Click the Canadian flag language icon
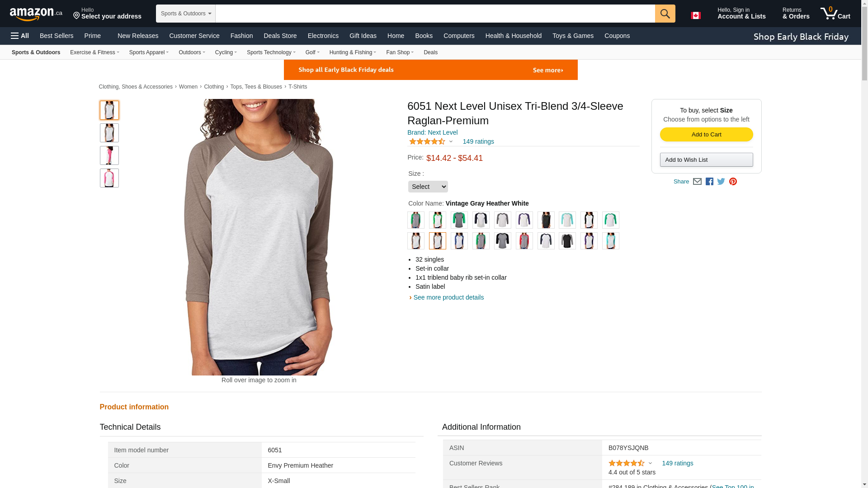The width and height of the screenshot is (868, 488). [695, 15]
